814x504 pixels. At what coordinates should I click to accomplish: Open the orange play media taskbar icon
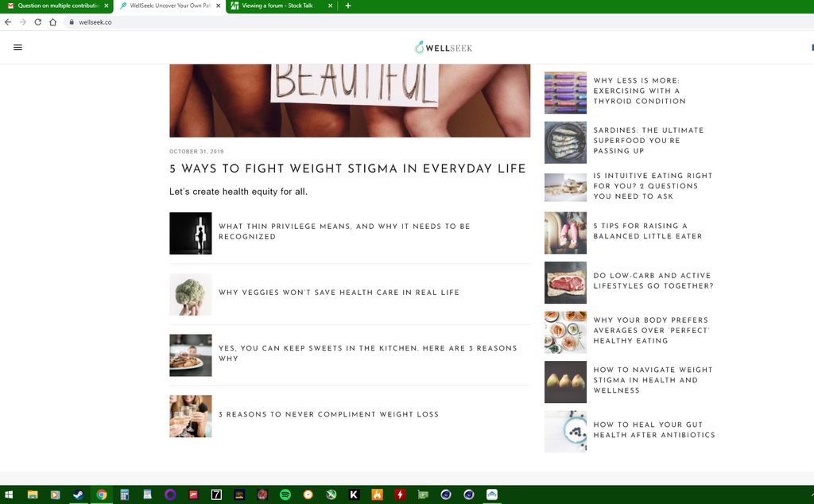coord(56,494)
